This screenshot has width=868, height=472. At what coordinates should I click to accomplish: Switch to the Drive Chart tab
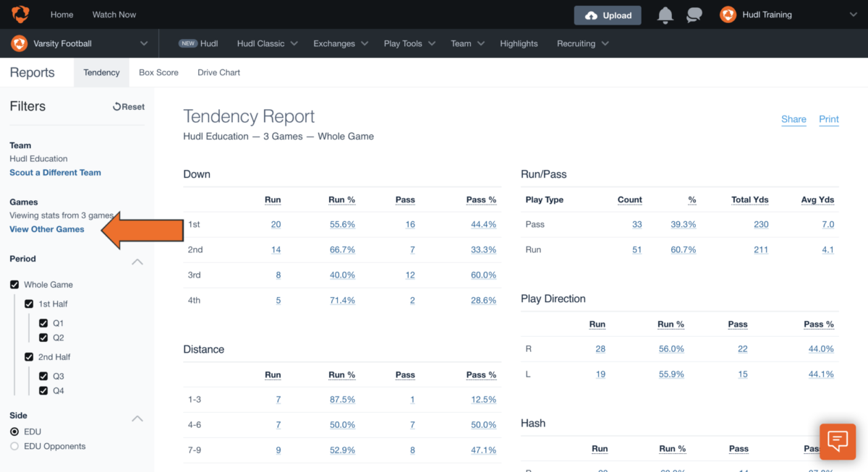tap(218, 72)
